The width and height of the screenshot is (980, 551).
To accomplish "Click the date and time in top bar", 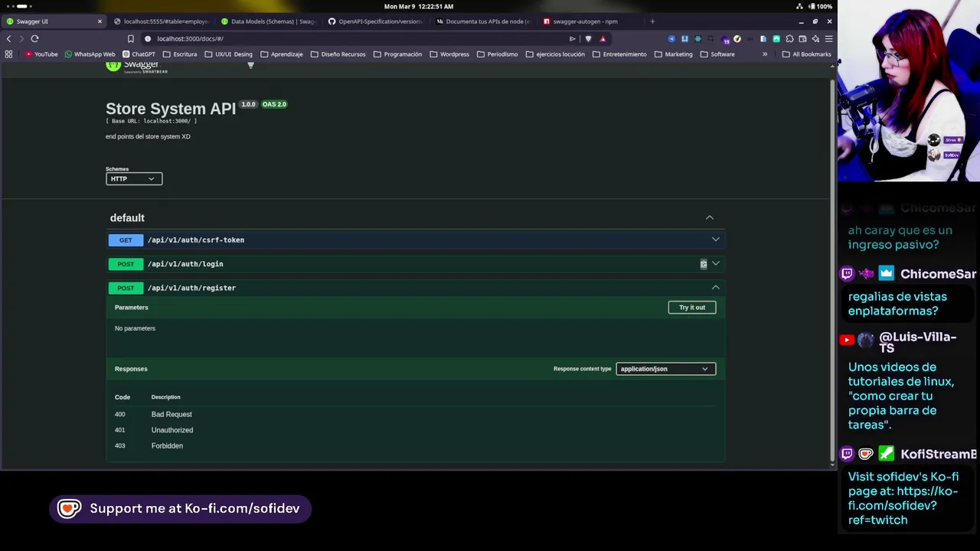I will 419,6.
